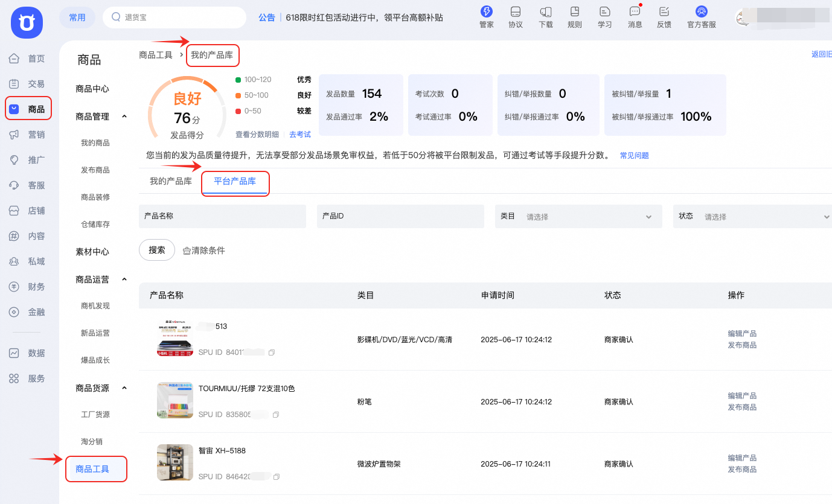The width and height of the screenshot is (832, 504).
Task: Open 商机发现 submenu item
Action: pos(95,306)
